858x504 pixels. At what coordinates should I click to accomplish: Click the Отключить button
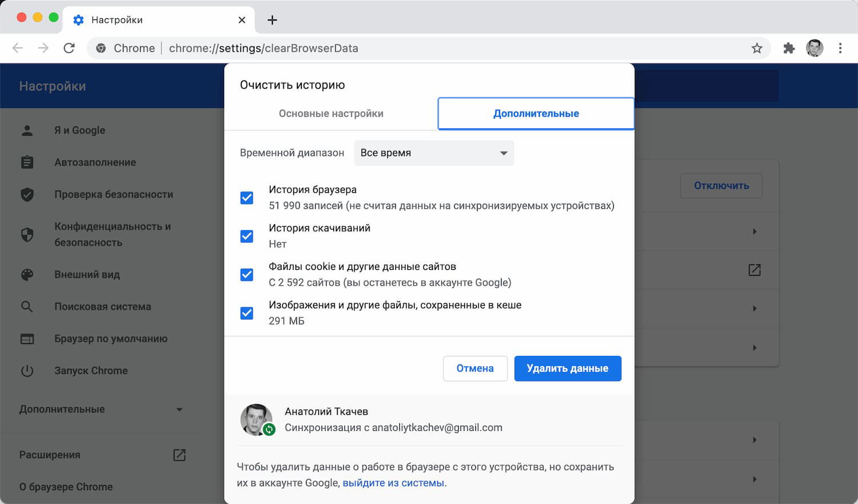pos(721,186)
